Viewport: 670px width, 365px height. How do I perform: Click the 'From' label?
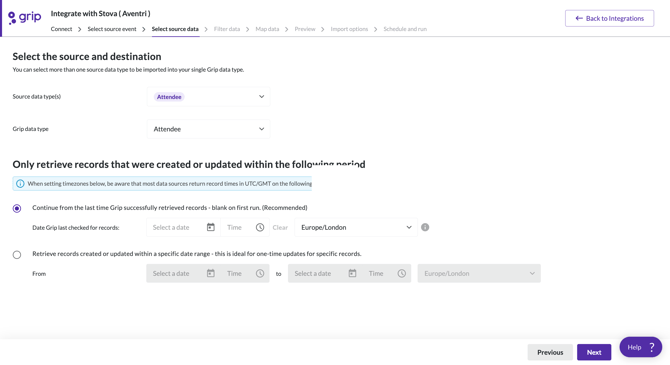pos(39,274)
